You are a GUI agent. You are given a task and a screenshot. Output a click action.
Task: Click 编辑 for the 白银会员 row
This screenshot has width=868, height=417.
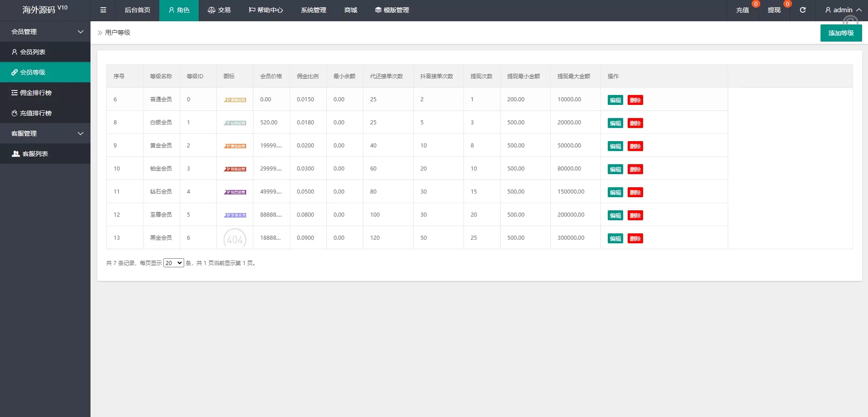click(x=615, y=123)
